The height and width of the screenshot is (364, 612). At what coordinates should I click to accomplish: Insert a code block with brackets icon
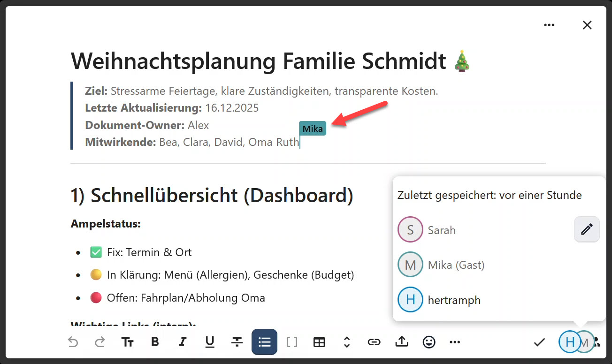pos(292,342)
